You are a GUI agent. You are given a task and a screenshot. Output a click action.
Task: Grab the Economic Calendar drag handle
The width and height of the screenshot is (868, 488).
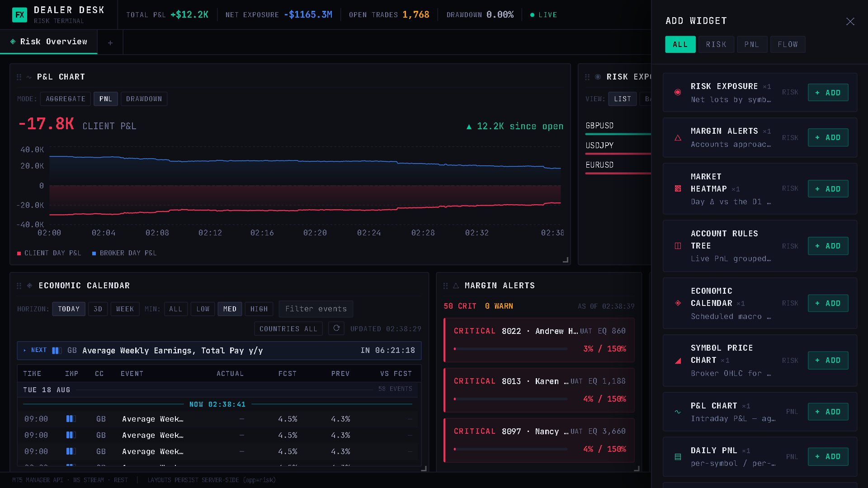(x=19, y=286)
